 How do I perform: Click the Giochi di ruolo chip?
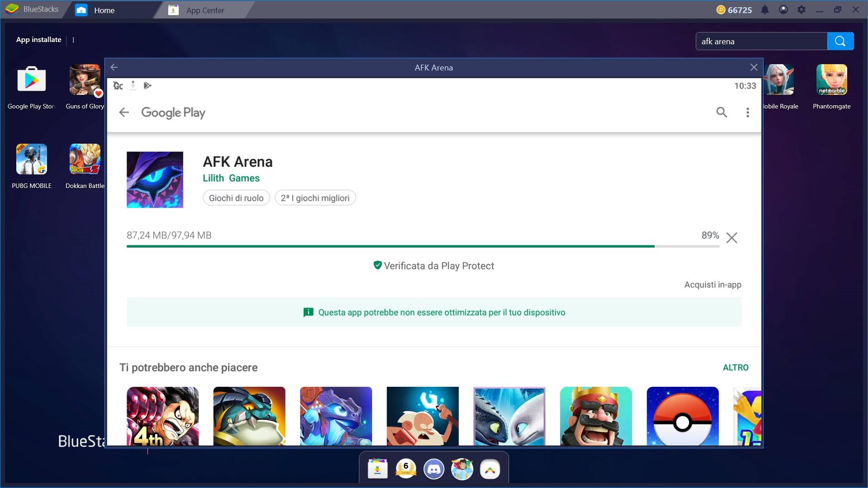(236, 198)
